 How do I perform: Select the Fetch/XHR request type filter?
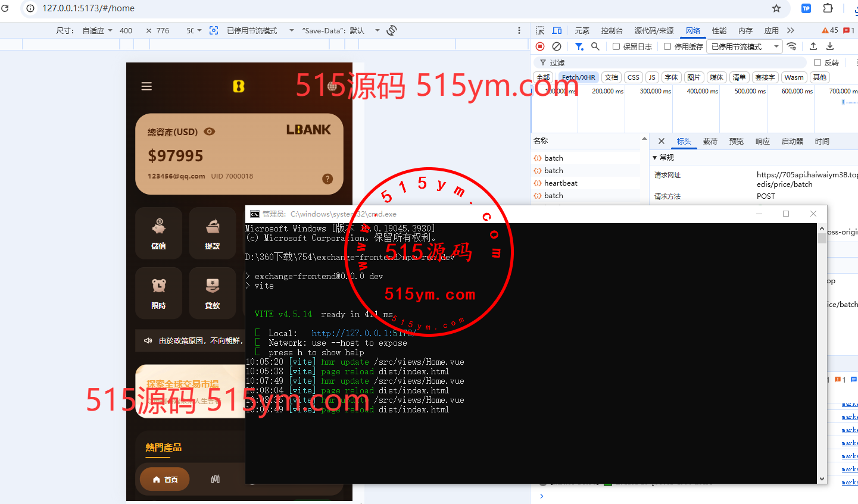(x=578, y=77)
